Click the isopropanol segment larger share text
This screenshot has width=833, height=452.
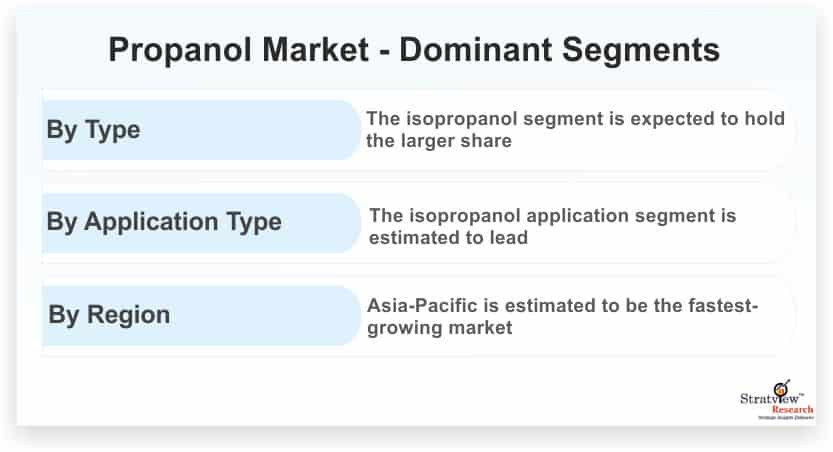(x=575, y=130)
